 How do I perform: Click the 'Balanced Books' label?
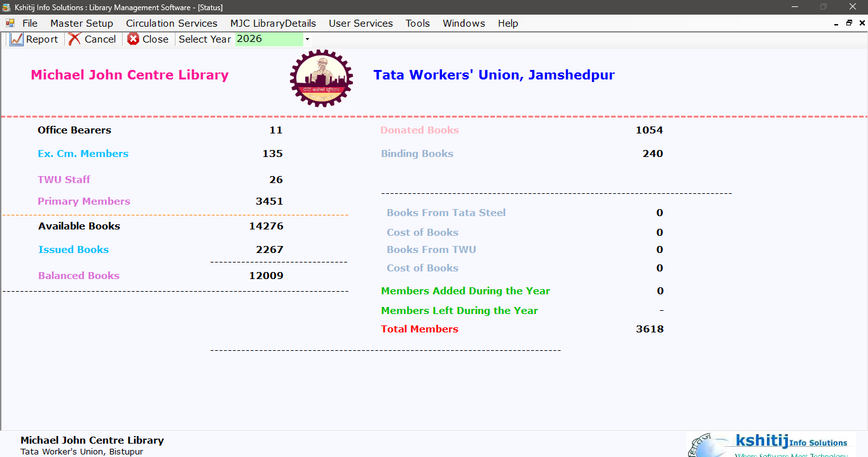pyautogui.click(x=79, y=276)
